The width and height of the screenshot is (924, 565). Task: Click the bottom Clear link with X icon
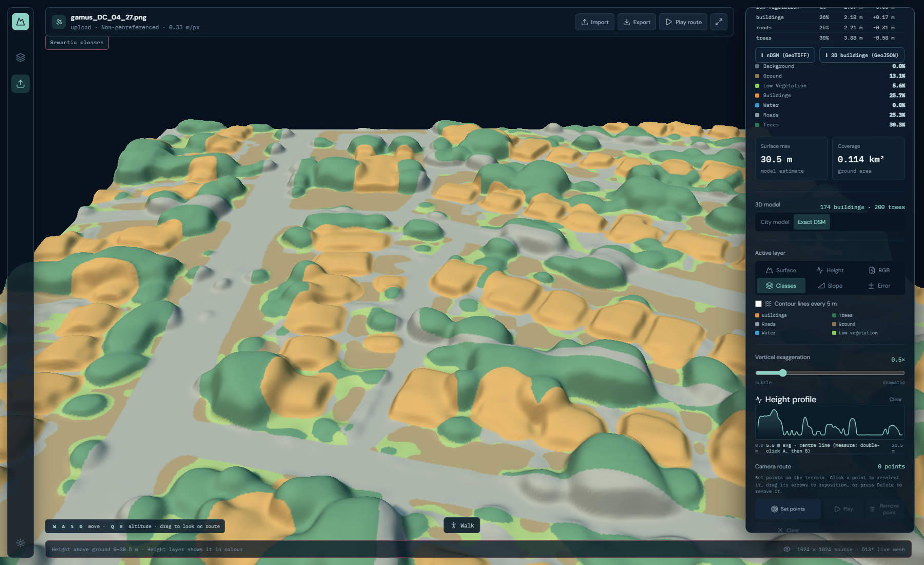click(x=788, y=530)
